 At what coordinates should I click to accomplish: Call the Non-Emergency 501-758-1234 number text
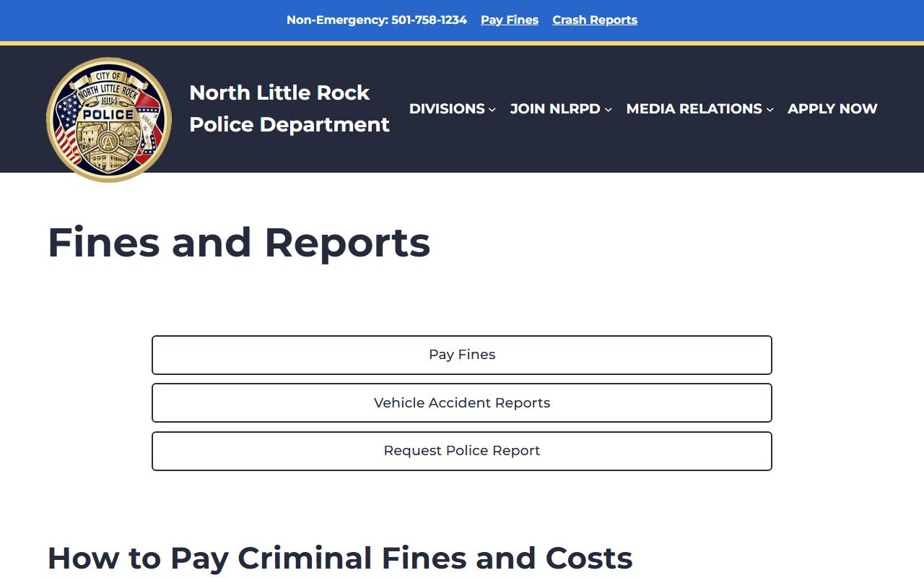point(377,20)
